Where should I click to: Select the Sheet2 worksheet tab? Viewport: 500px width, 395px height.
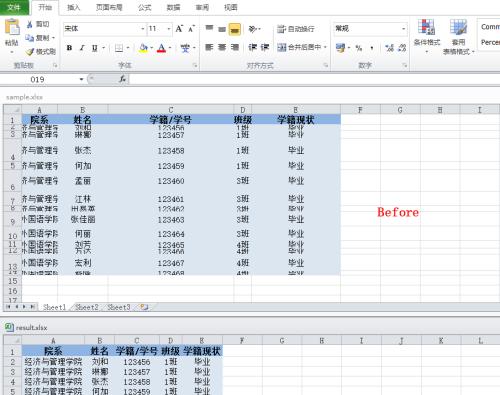(x=86, y=307)
